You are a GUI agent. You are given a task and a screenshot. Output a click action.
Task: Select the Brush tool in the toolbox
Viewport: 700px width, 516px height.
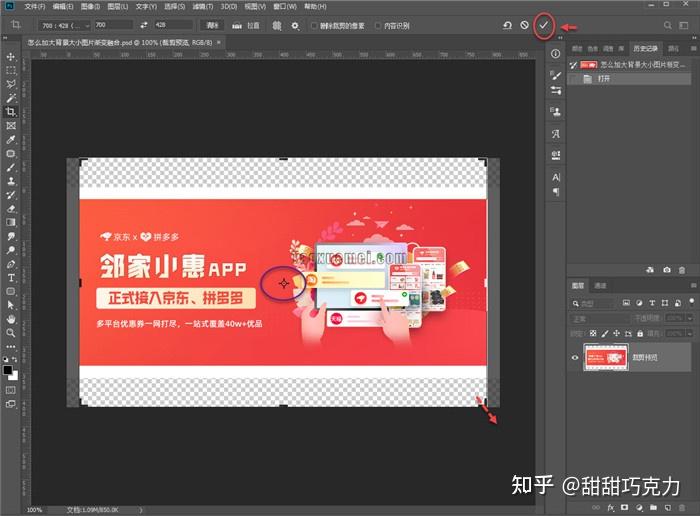coord(11,167)
